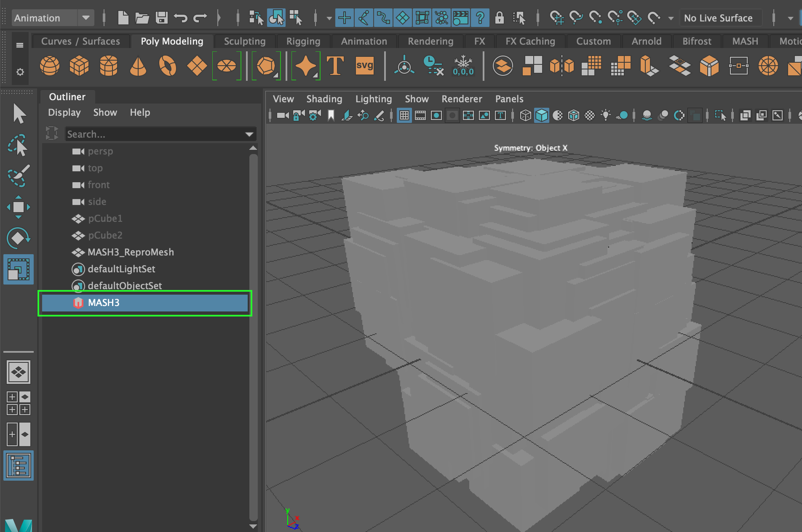Click the New Scene button
Screen dimensions: 802x532
(x=123, y=18)
